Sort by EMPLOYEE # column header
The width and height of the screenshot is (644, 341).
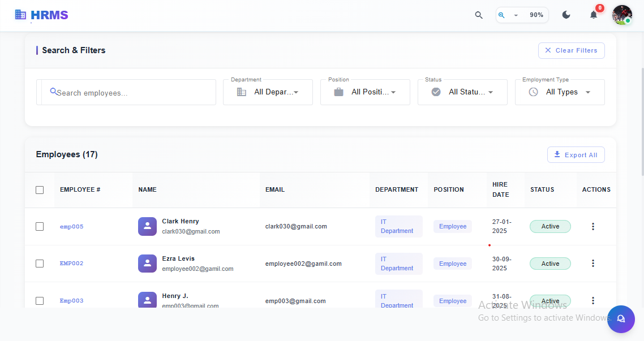pyautogui.click(x=80, y=189)
